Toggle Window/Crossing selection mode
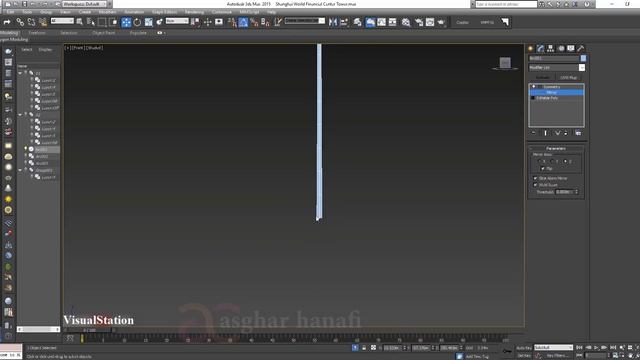The image size is (640, 360). click(113, 22)
